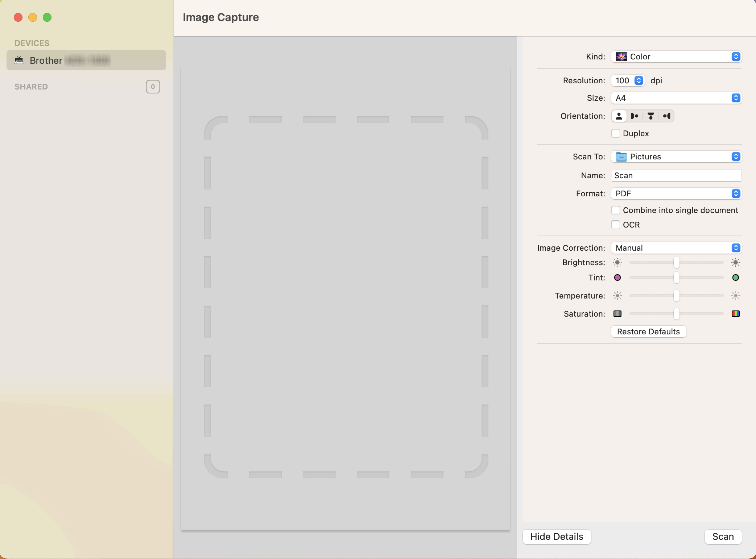Minimize the Image Capture window
Viewport: 756px width, 559px height.
[x=33, y=17]
